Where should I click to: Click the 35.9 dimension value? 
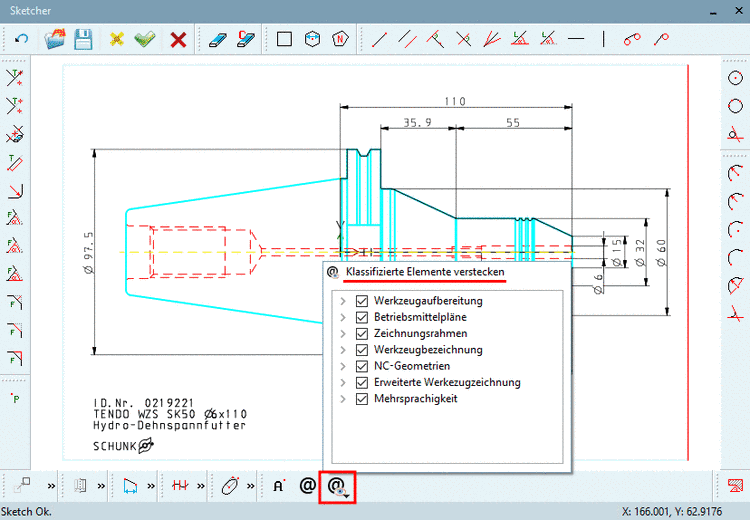(x=417, y=122)
